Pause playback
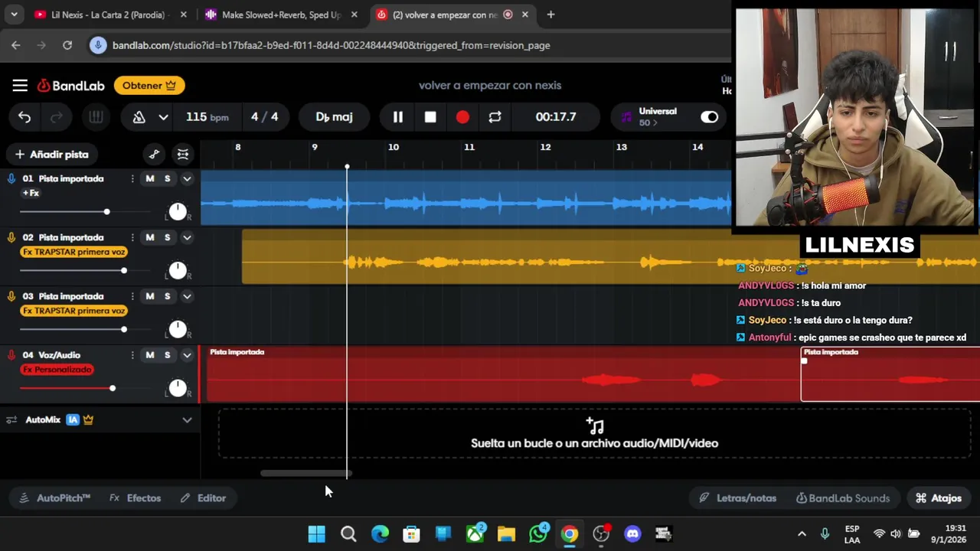Viewport: 980px width, 551px height. [x=398, y=117]
